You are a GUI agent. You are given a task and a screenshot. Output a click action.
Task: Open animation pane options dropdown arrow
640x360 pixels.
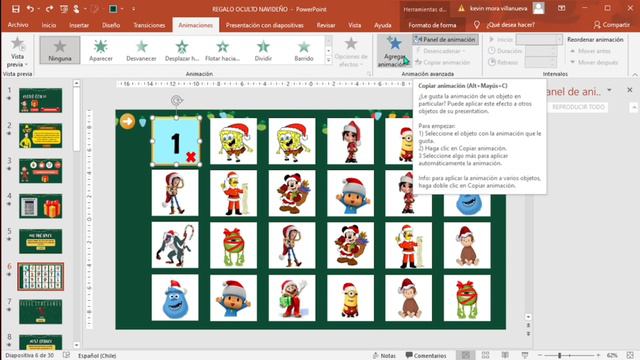click(x=609, y=90)
